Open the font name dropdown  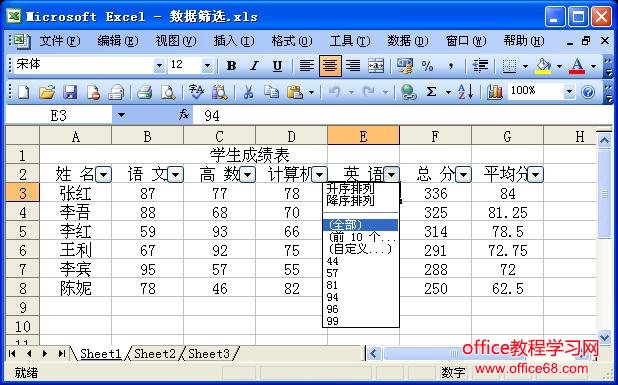[x=159, y=66]
